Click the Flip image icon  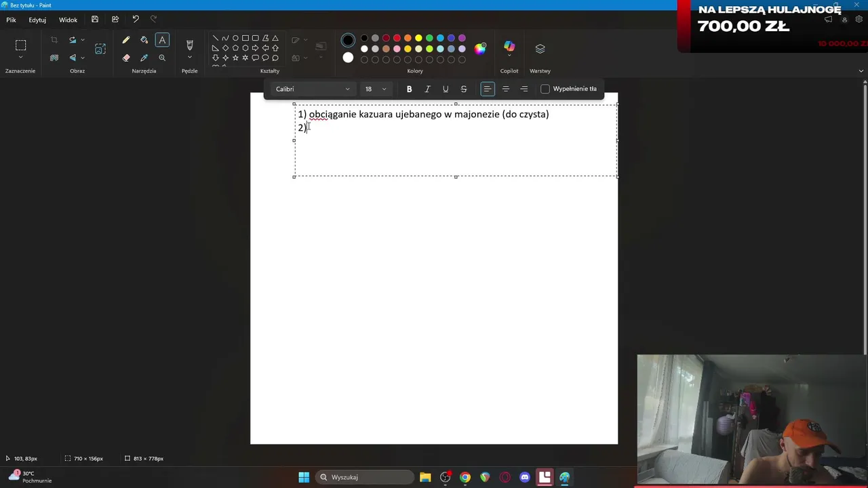73,58
